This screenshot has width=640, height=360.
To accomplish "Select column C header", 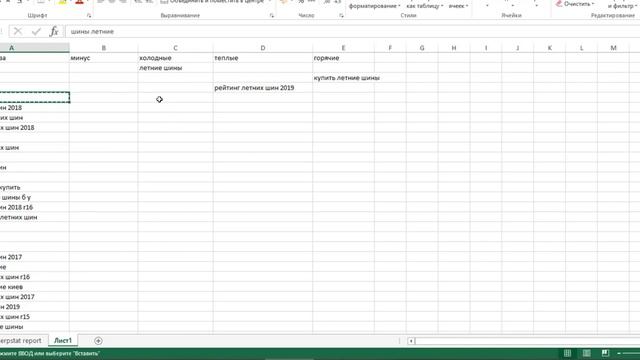I will pos(176,48).
